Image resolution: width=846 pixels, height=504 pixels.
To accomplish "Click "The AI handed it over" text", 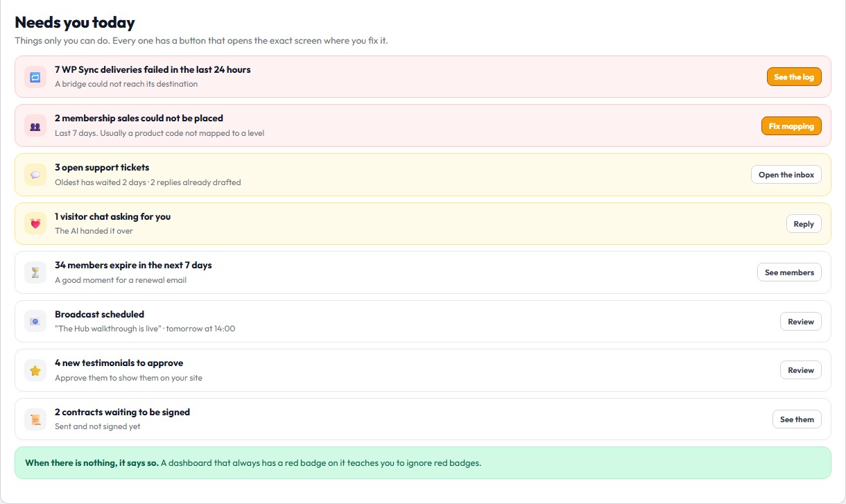I will 94,231.
